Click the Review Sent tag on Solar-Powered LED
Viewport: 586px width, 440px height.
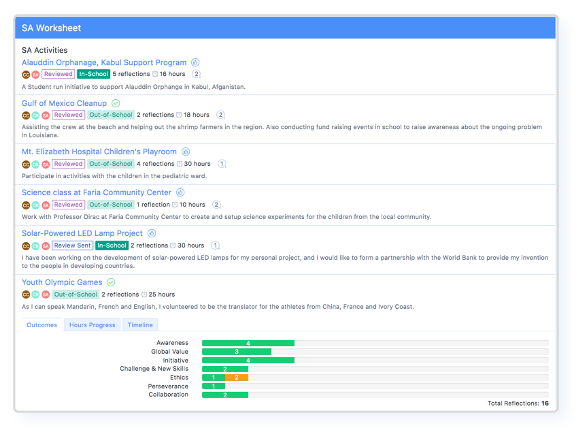(73, 246)
